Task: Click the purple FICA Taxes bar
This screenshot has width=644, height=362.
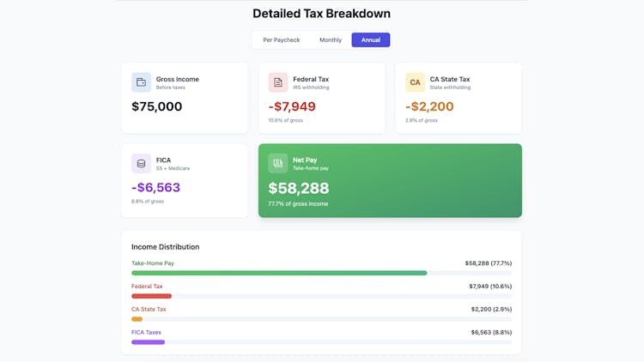Action: (148, 342)
